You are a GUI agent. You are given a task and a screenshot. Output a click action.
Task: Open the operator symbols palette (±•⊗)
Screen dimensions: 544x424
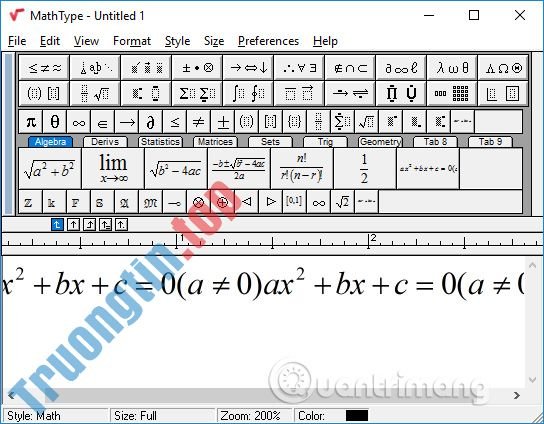197,68
